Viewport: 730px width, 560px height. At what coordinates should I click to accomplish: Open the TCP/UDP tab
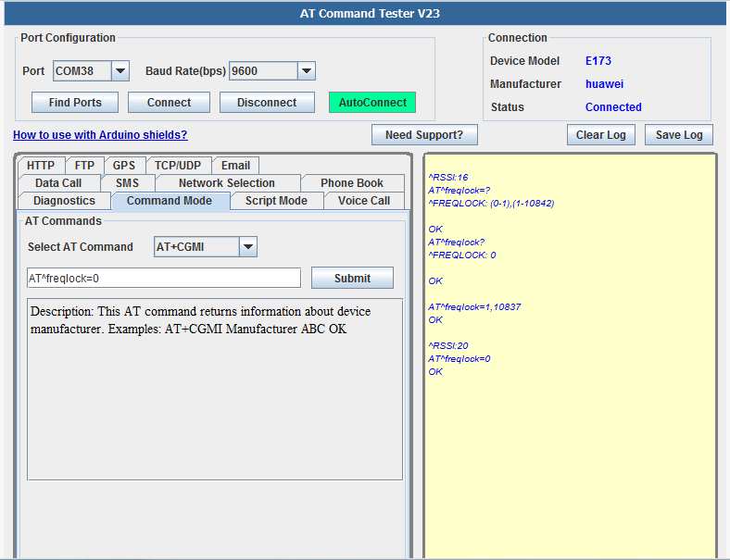click(178, 166)
